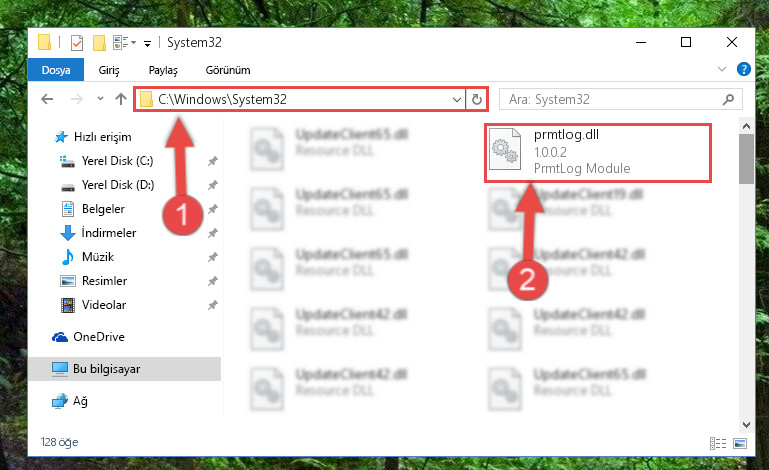The image size is (769, 470).
Task: Open the Help question mark icon
Action: point(743,69)
